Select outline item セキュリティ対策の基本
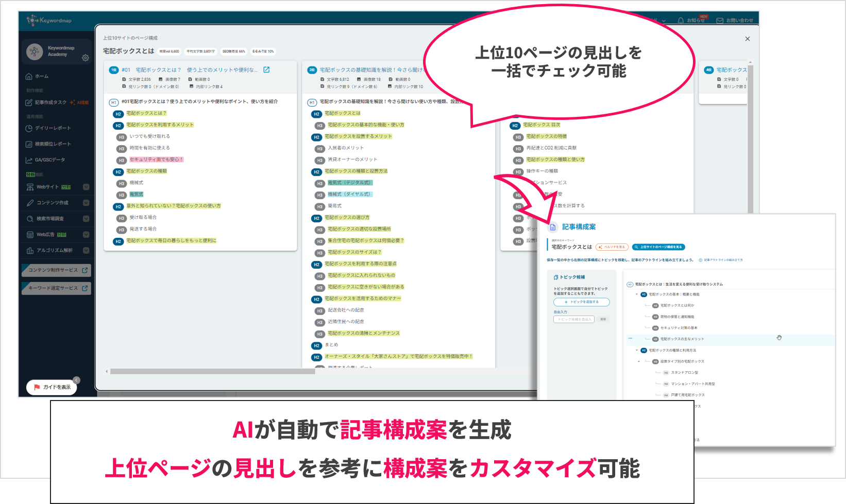The image size is (846, 504). [679, 328]
